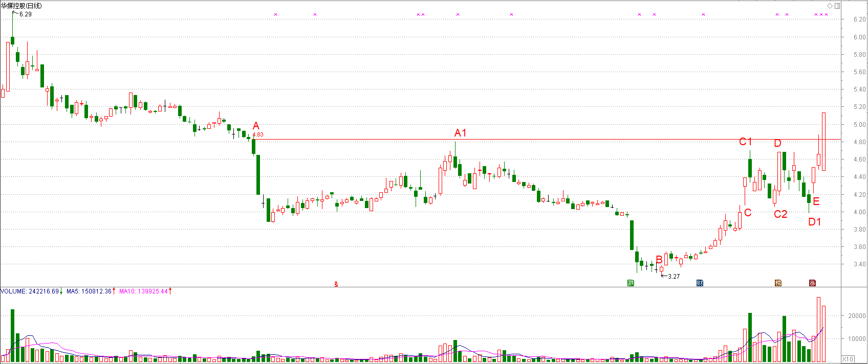The height and width of the screenshot is (364, 868).
Task: Click the MA5: 150812.36 indicator label
Action: [89, 291]
